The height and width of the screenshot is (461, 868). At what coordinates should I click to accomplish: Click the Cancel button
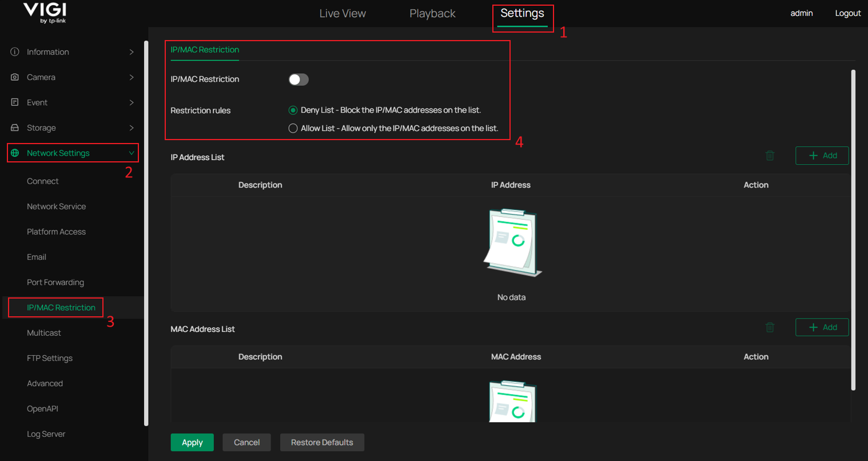click(247, 442)
